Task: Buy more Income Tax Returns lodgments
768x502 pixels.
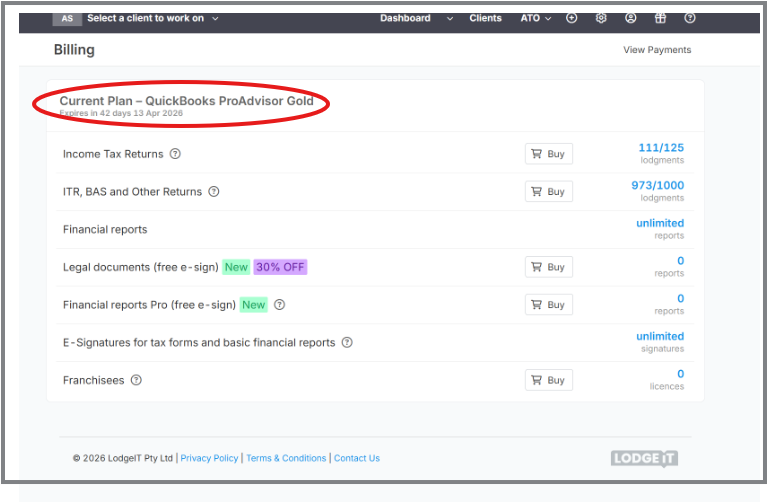Action: pyautogui.click(x=549, y=154)
